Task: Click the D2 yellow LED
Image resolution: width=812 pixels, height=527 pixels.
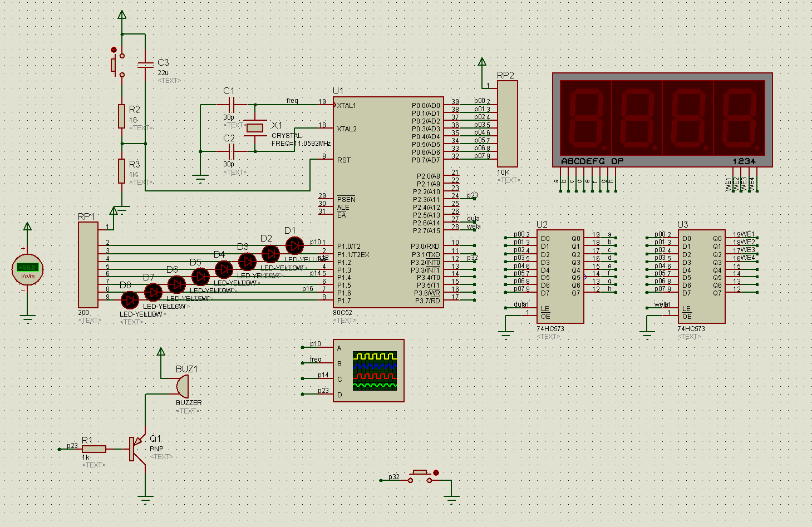Action: [270, 254]
